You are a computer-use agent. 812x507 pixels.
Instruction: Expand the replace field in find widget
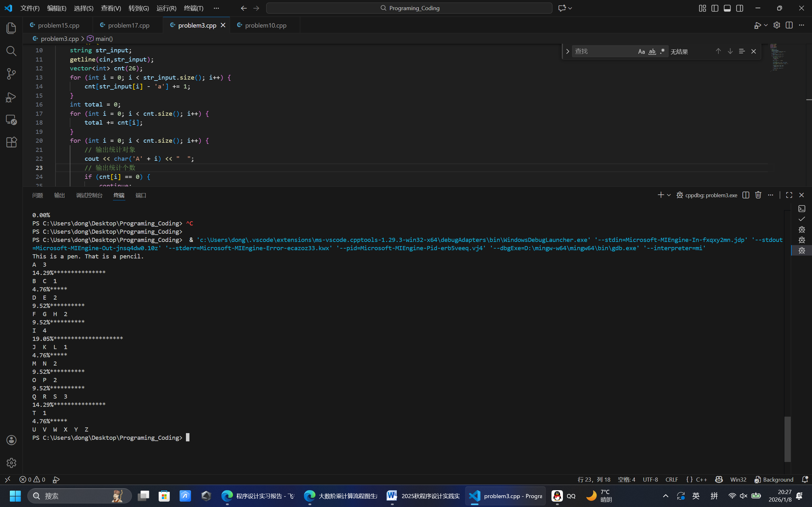click(567, 51)
